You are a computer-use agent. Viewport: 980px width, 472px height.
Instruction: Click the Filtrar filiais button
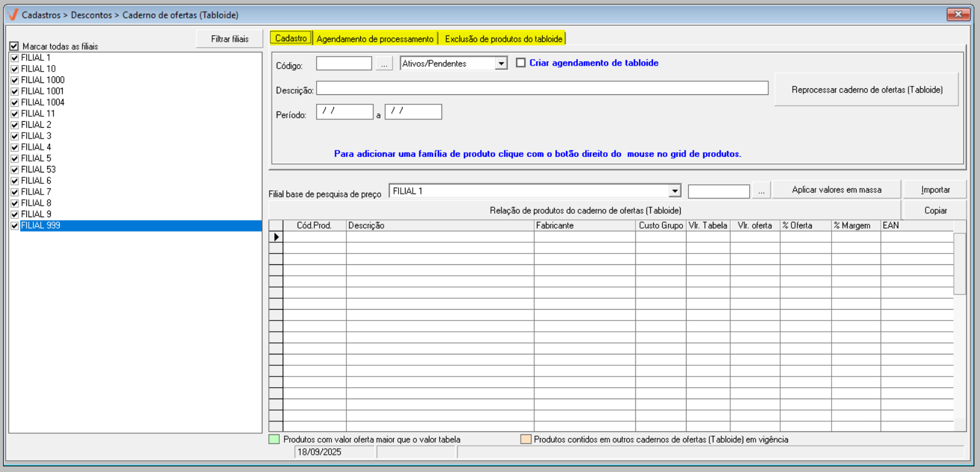coord(230,39)
